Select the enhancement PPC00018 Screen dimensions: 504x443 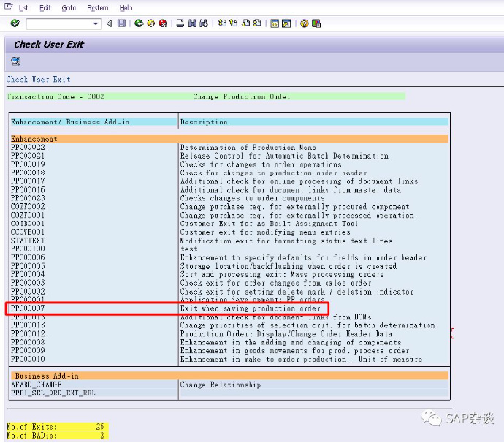click(x=28, y=173)
